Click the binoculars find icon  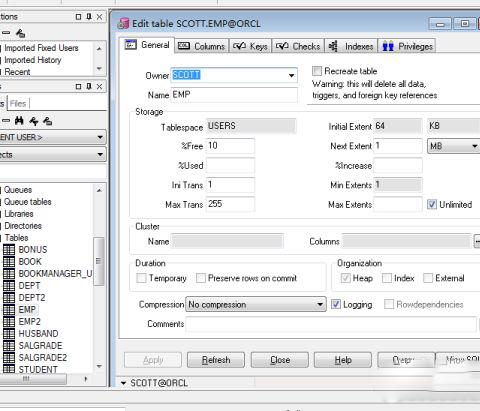(19, 121)
